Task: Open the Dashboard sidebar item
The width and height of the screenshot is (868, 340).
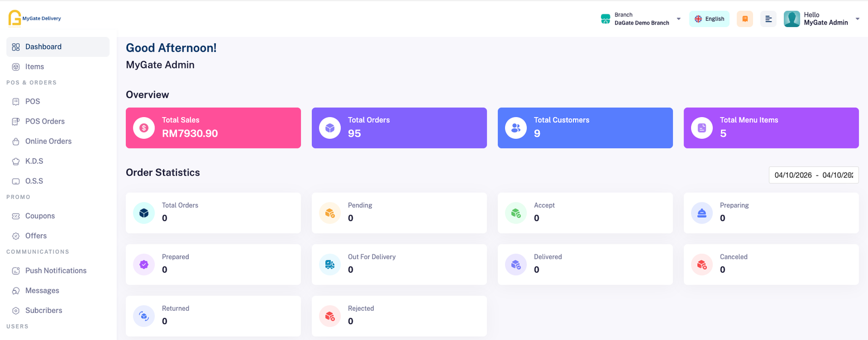Action: click(x=43, y=47)
